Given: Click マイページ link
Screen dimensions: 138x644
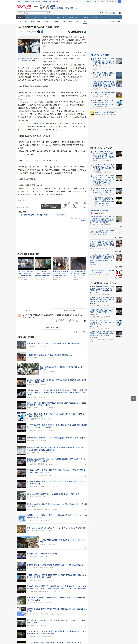Looking at the screenshot, I should pos(103,13).
